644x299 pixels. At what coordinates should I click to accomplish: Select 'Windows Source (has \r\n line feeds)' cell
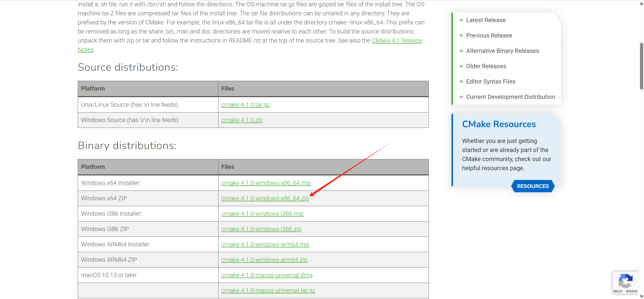148,120
